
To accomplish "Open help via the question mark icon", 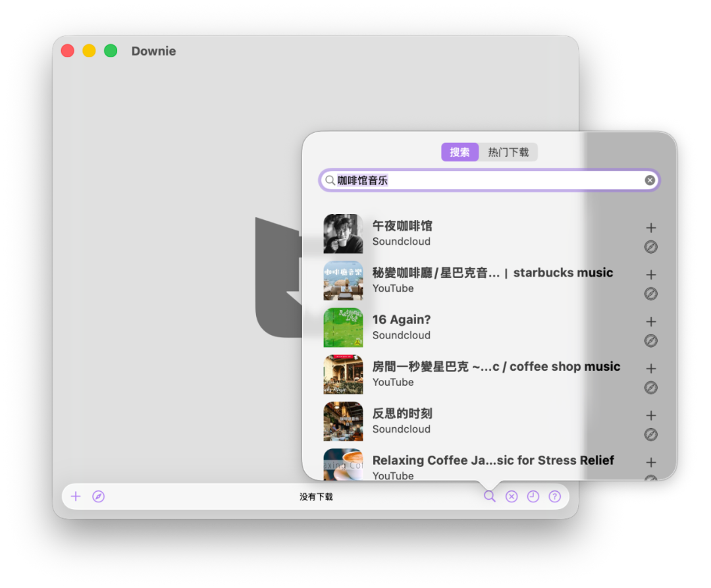I will (555, 496).
